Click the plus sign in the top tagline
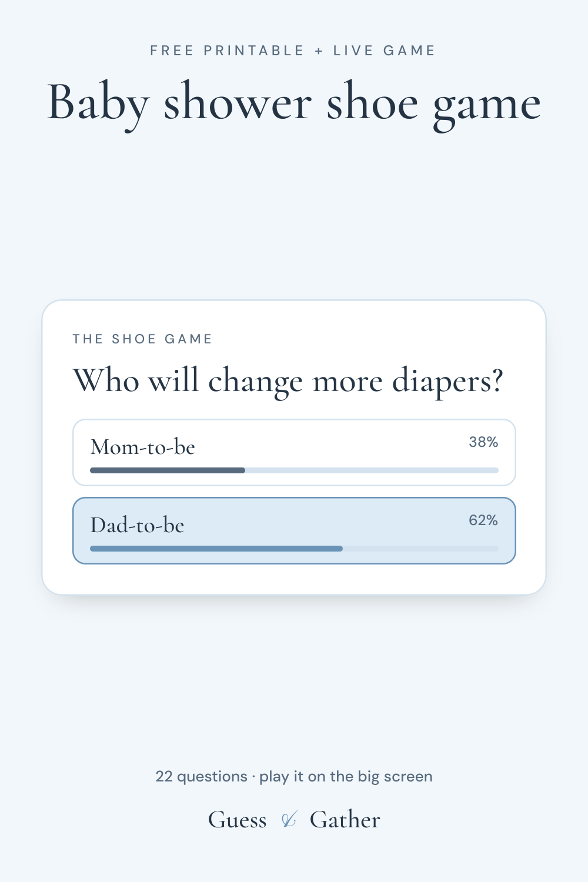The height and width of the screenshot is (882, 588). coord(319,51)
